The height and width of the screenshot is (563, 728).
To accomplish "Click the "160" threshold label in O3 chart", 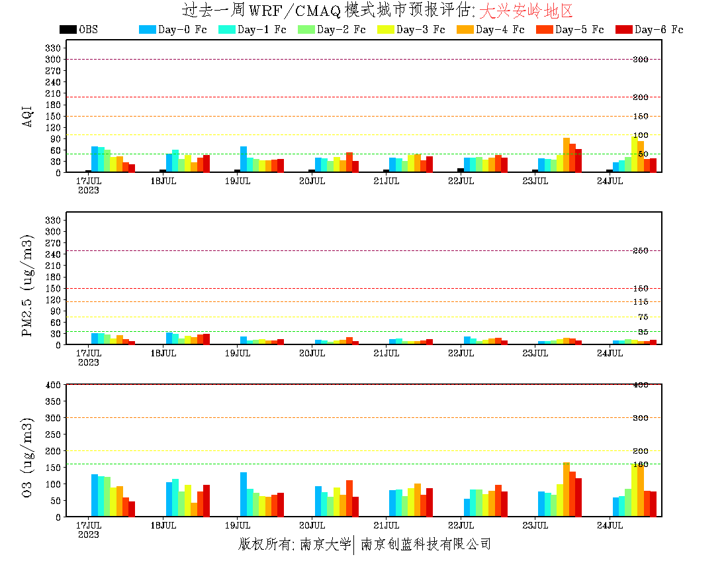I will click(641, 464).
